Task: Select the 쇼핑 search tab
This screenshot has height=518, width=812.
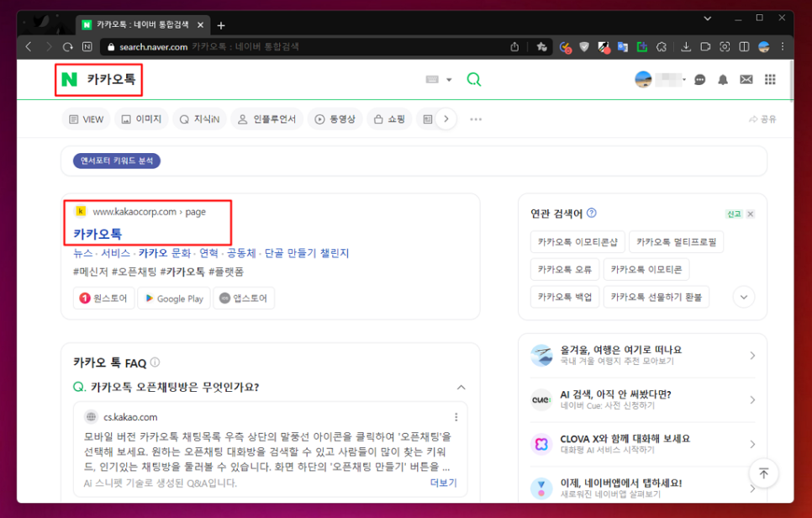Action: tap(389, 119)
